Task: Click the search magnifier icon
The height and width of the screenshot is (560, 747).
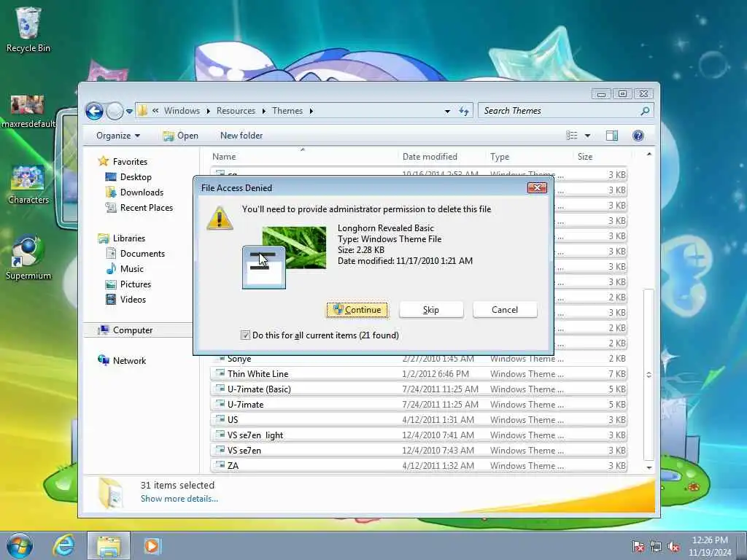Action: point(645,111)
